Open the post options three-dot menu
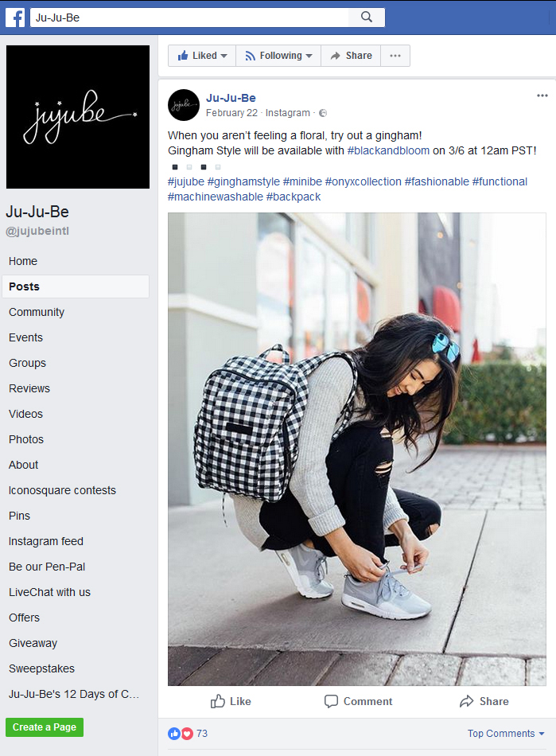556x756 pixels. pos(542,95)
